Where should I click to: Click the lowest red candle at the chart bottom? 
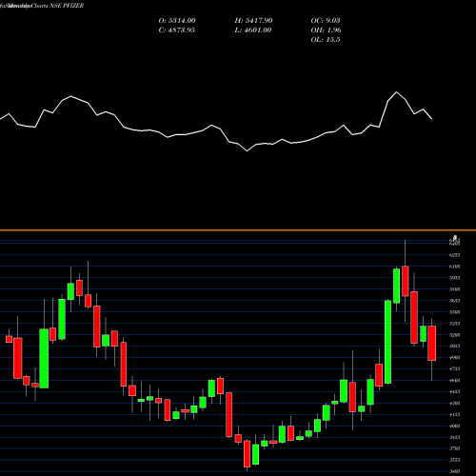pos(247,454)
